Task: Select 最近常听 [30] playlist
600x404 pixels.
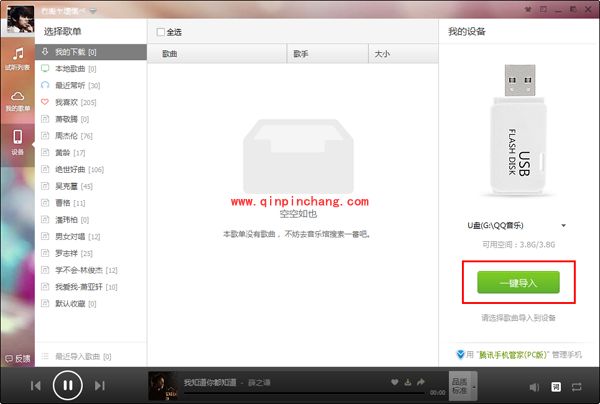Action: [x=91, y=85]
